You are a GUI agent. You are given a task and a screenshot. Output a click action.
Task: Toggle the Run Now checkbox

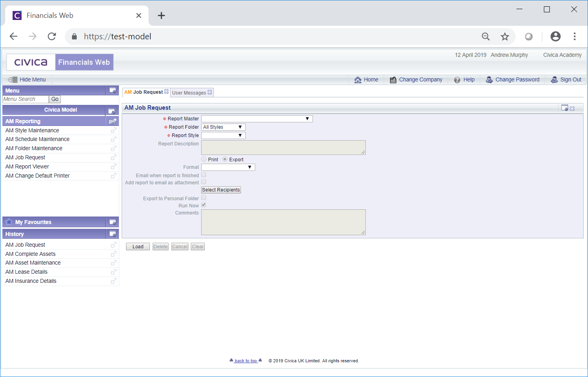(204, 205)
